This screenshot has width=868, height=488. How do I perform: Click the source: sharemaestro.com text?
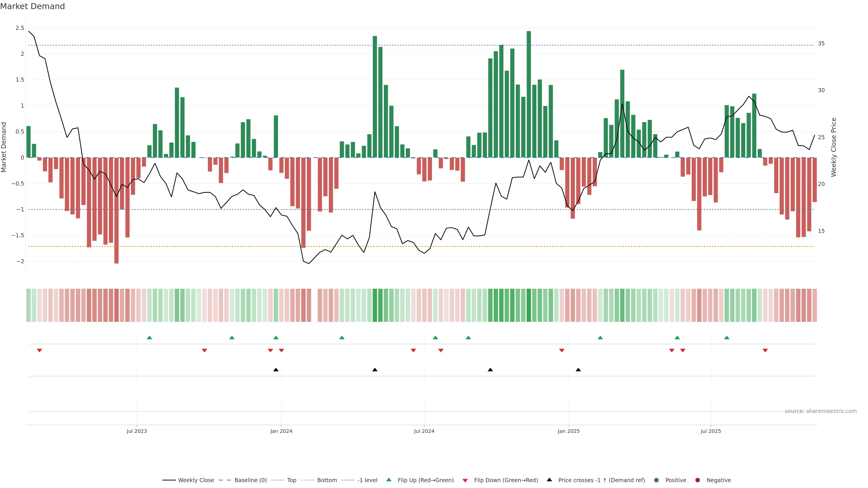[x=821, y=411]
